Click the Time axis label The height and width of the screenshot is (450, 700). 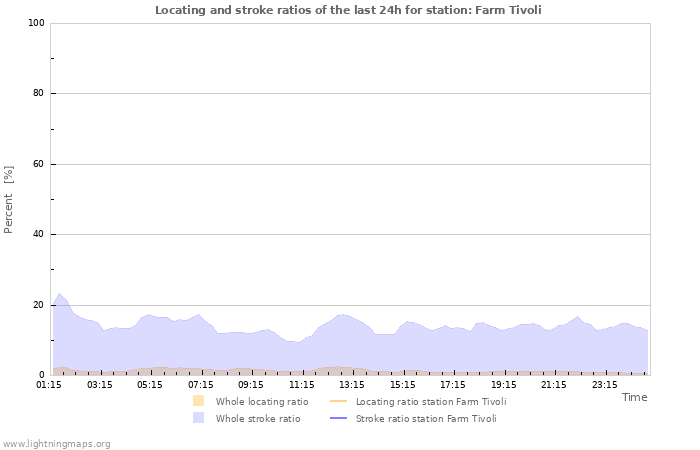coord(634,397)
